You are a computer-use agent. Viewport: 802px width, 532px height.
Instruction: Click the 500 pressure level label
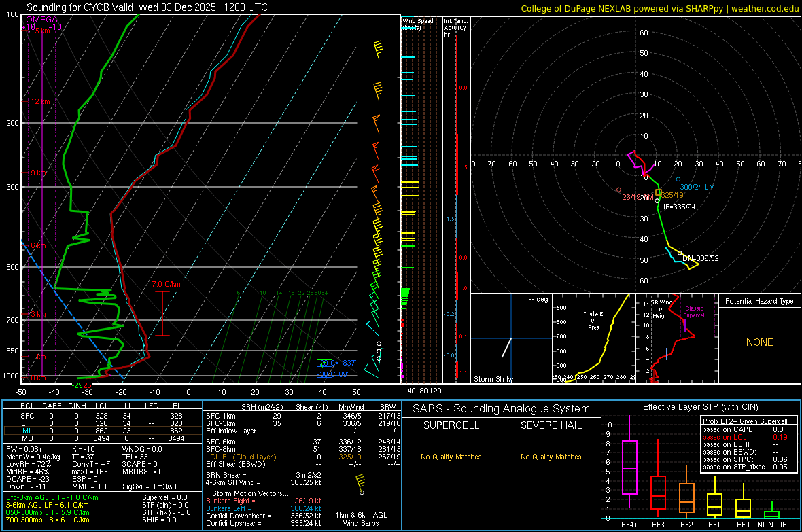(x=12, y=267)
